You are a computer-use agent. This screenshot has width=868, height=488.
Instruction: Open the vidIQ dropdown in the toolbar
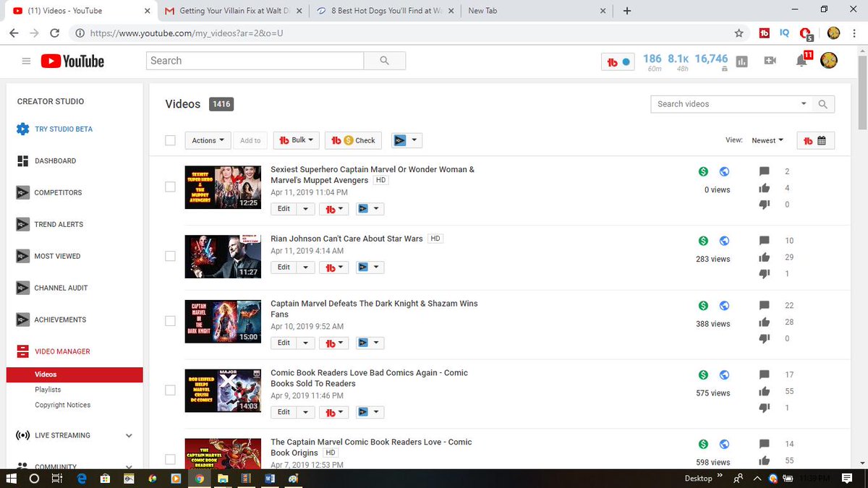pos(407,140)
